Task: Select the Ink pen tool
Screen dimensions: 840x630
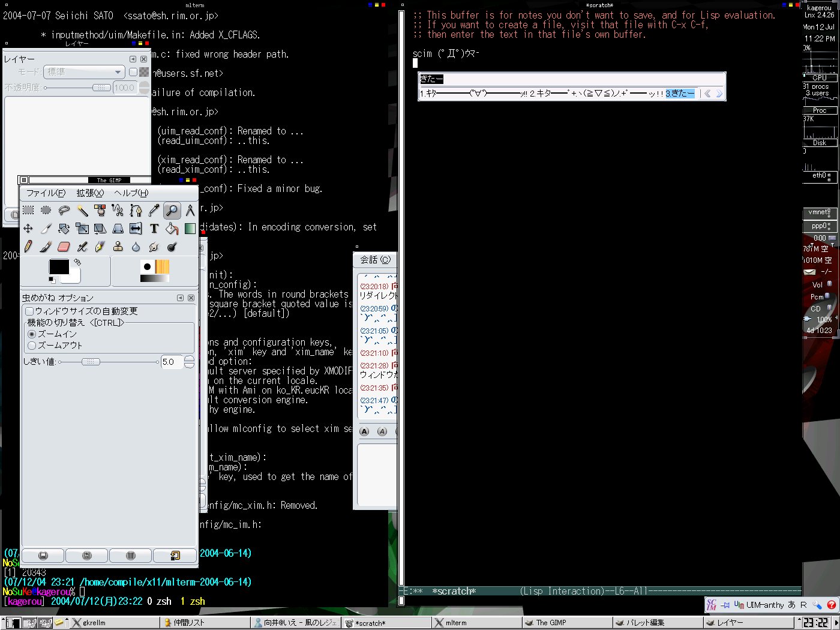Action: pyautogui.click(x=100, y=247)
